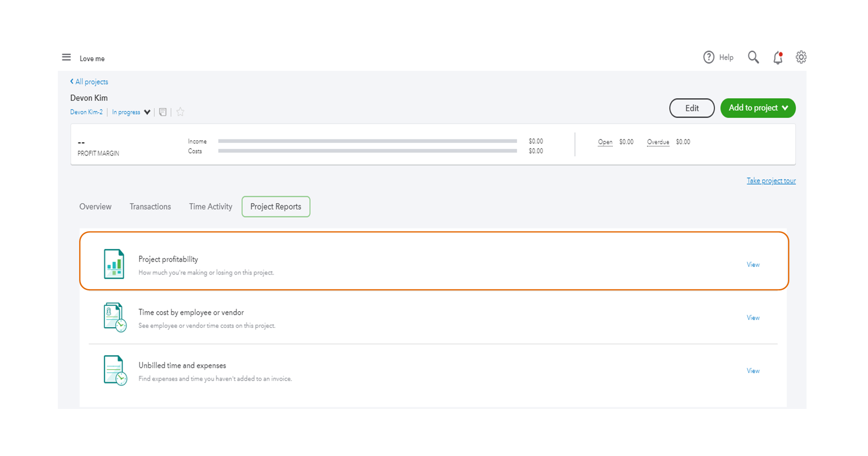Select the Overview tab
The image size is (868, 456).
(x=95, y=206)
